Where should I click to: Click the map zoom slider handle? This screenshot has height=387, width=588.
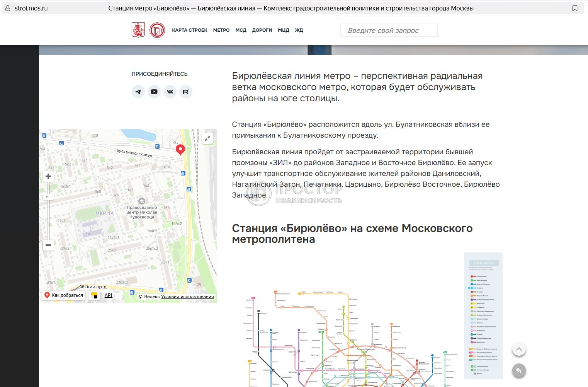[48, 197]
